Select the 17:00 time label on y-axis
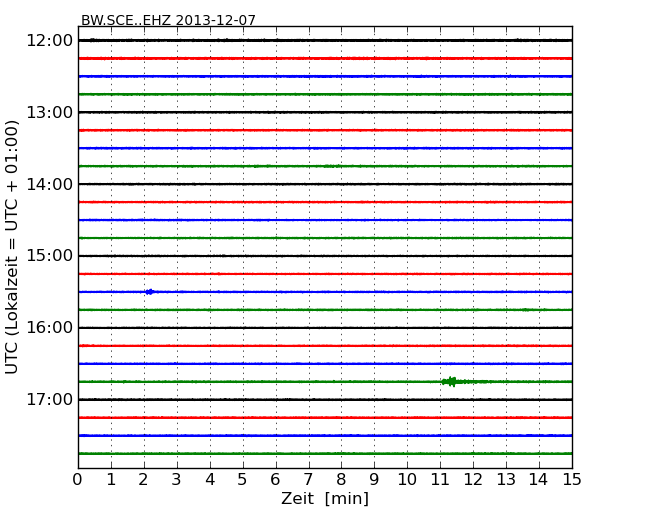The width and height of the screenshot is (650, 520). coord(50,400)
